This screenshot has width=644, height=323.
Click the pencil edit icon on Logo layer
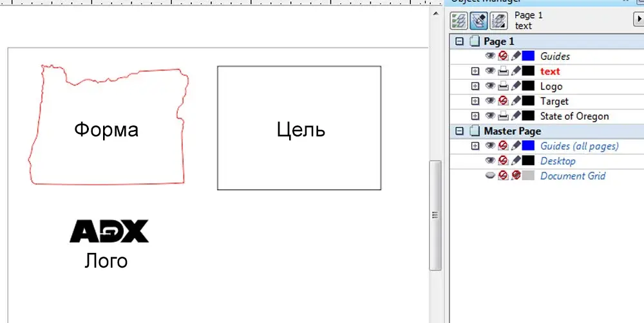point(516,86)
